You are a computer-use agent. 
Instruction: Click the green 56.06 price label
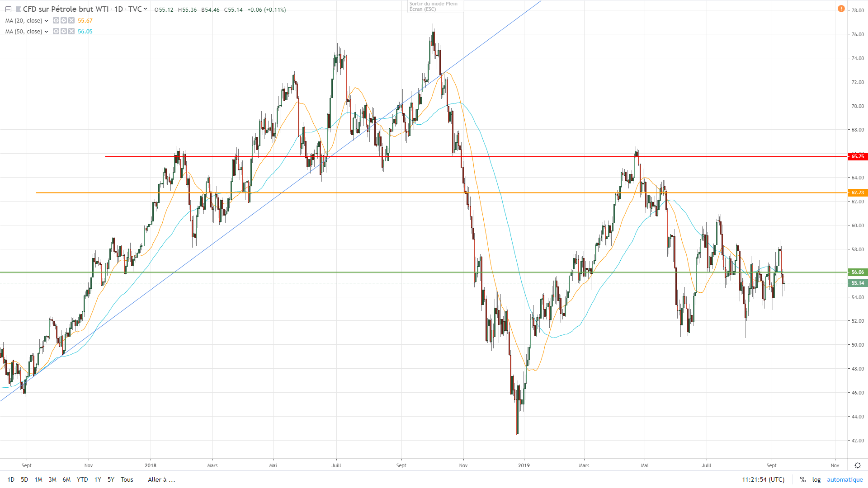click(858, 272)
